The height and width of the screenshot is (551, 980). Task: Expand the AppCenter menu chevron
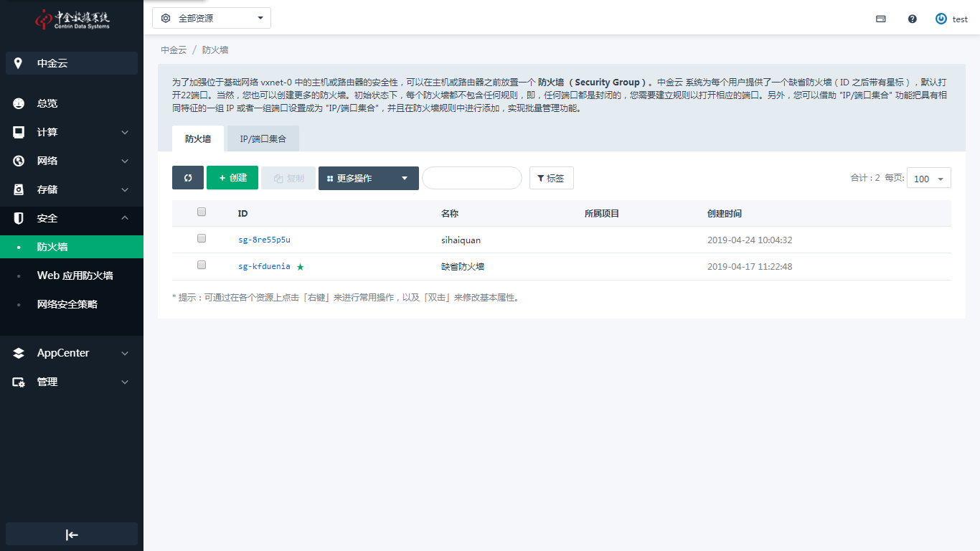[125, 353]
